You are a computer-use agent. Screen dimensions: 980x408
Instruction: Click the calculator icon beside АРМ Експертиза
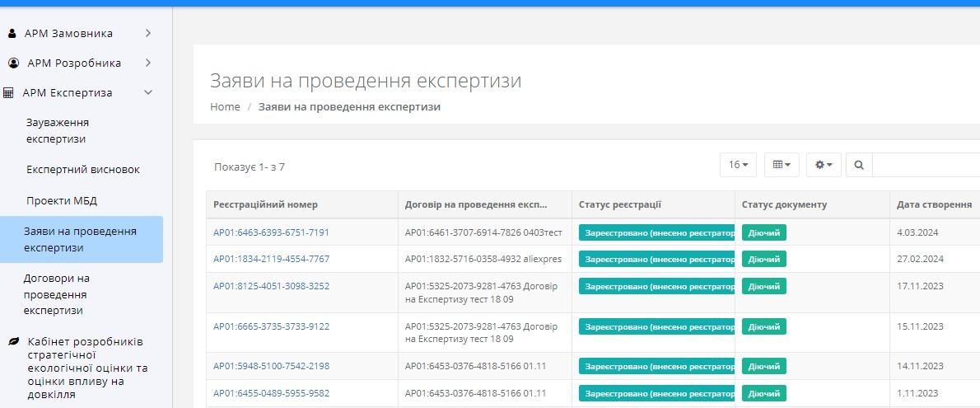(9, 93)
